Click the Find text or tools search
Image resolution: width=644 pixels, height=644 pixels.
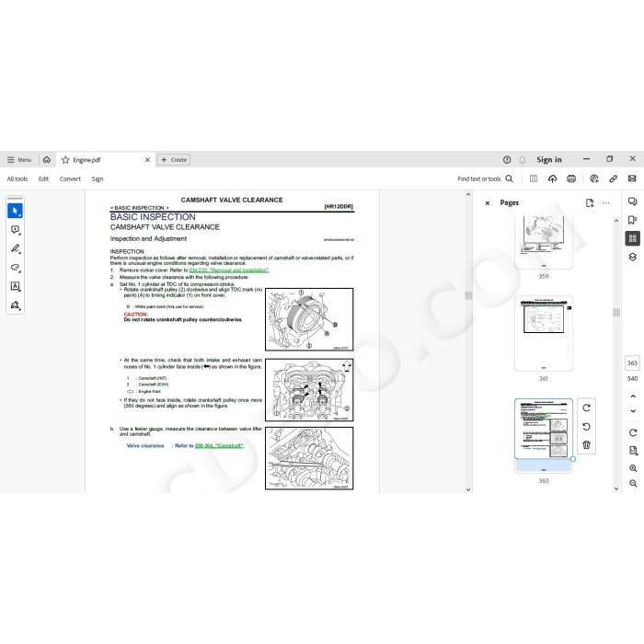tap(485, 178)
